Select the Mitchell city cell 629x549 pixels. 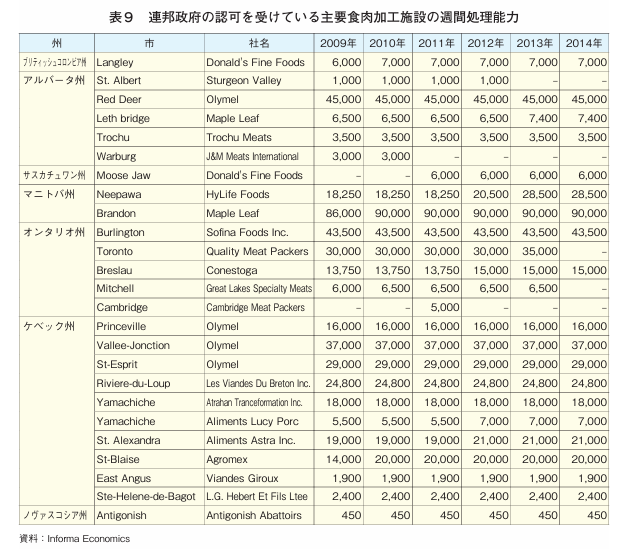[x=149, y=288]
